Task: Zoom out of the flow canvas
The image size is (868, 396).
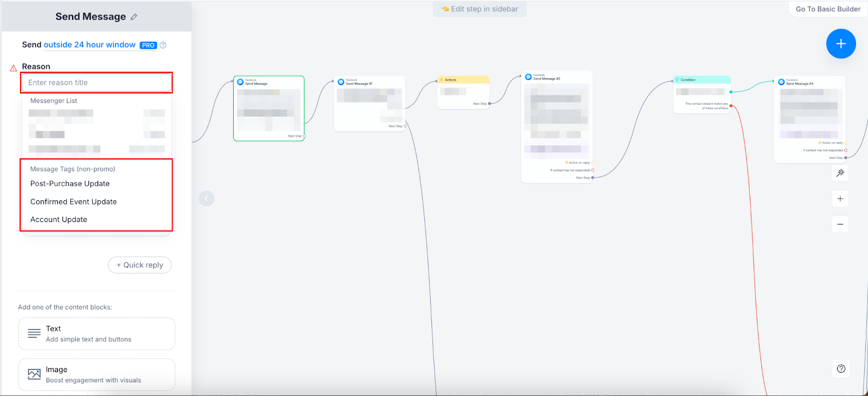Action: (840, 224)
